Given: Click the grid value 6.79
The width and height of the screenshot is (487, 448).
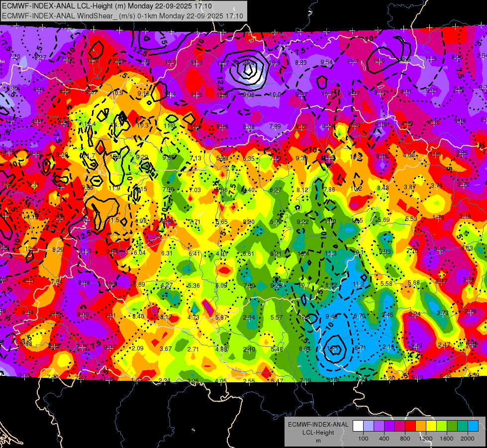Looking at the screenshot, I should click(x=360, y=316).
